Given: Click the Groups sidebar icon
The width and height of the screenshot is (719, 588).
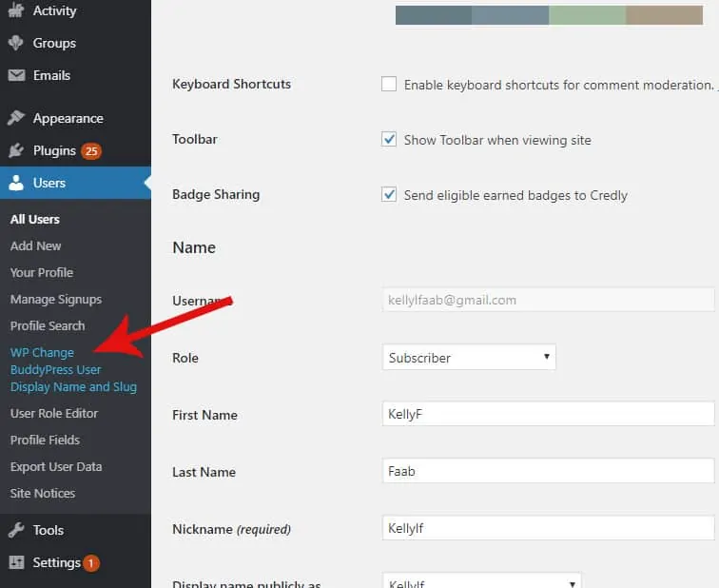Looking at the screenshot, I should [16, 43].
